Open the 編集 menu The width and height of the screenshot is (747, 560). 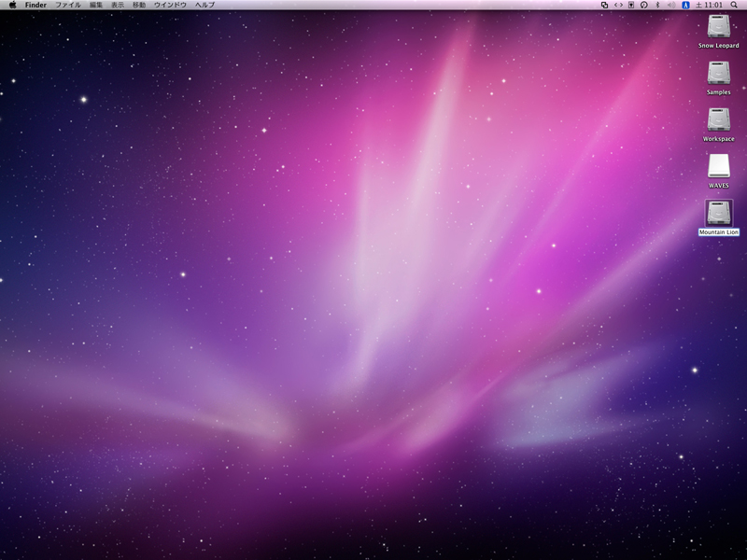96,5
